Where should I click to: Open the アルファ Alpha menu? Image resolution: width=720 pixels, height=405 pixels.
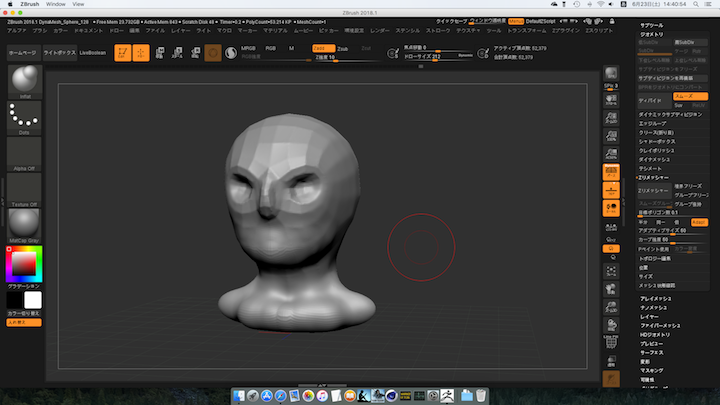coord(17,31)
